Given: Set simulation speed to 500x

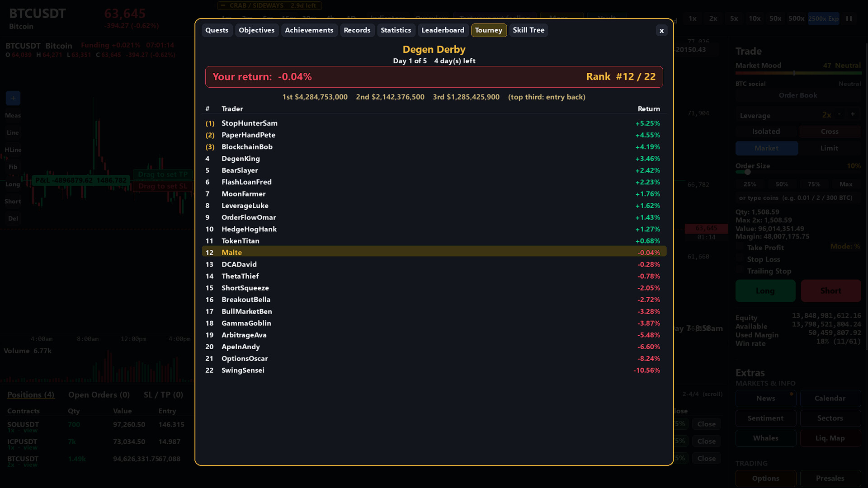Looking at the screenshot, I should (x=796, y=19).
